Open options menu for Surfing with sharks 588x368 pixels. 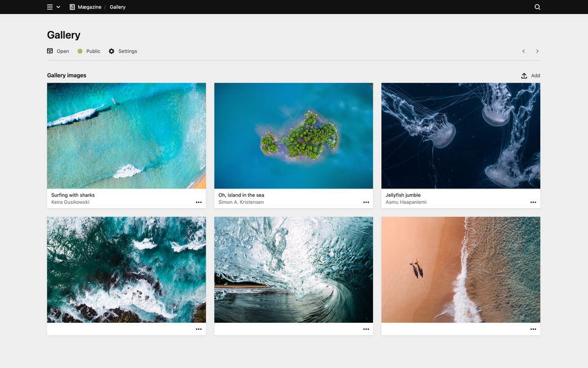[x=199, y=202]
